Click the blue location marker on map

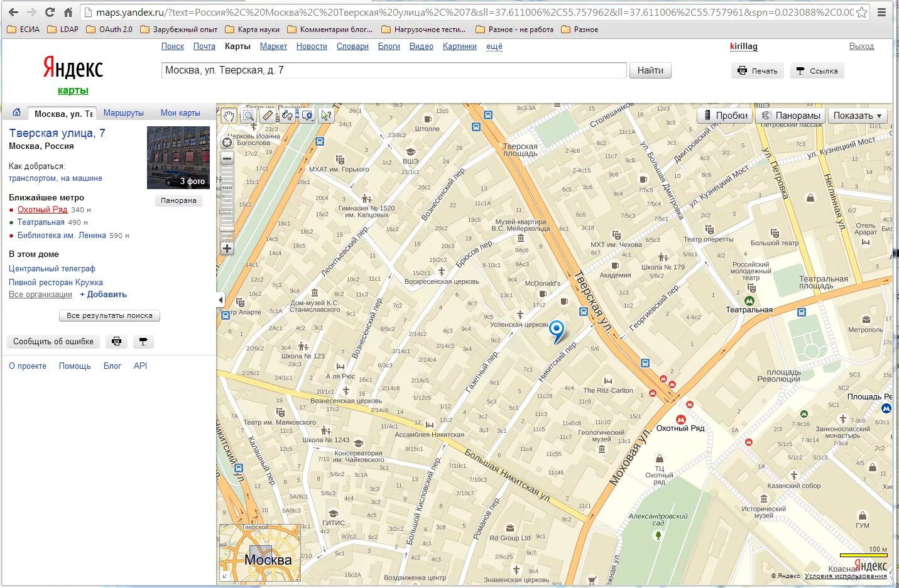(557, 331)
